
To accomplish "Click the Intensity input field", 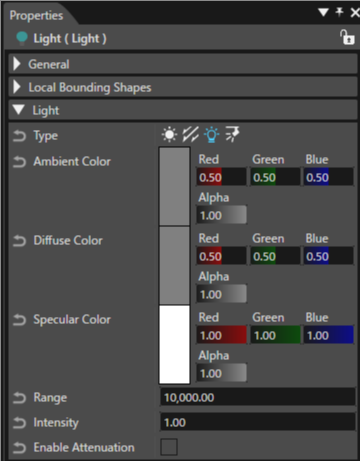I will click(x=258, y=422).
